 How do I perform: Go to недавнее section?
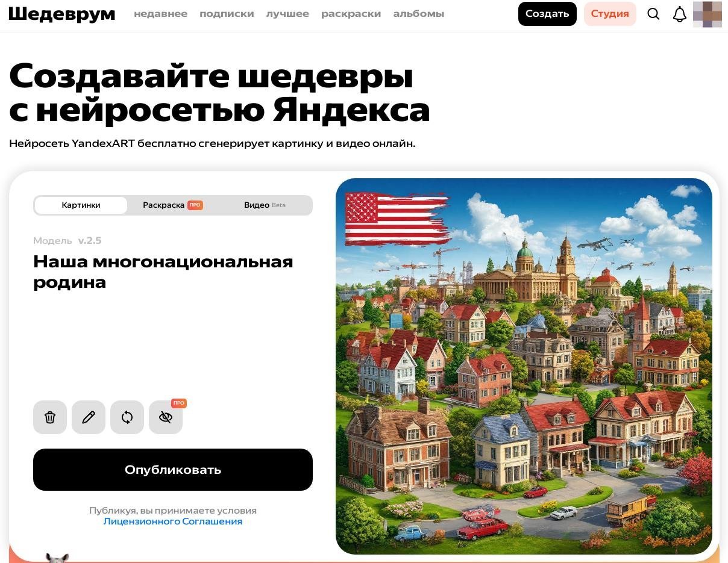pyautogui.click(x=160, y=14)
